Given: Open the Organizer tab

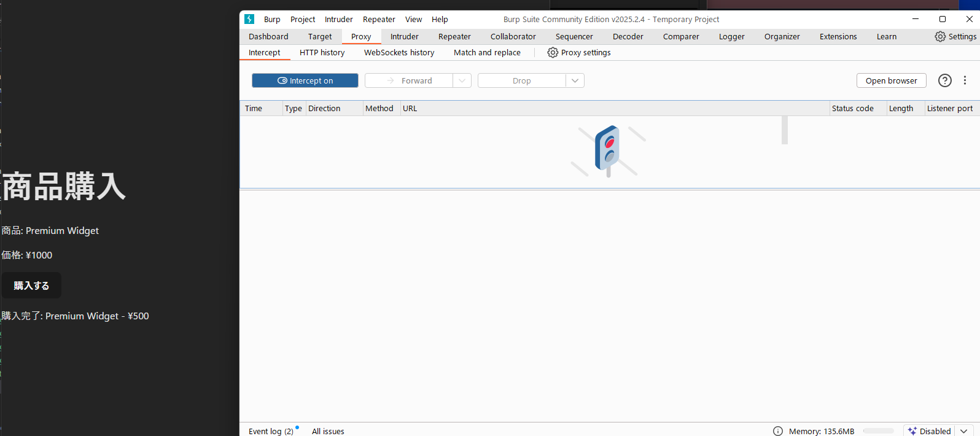Looking at the screenshot, I should click(x=782, y=36).
